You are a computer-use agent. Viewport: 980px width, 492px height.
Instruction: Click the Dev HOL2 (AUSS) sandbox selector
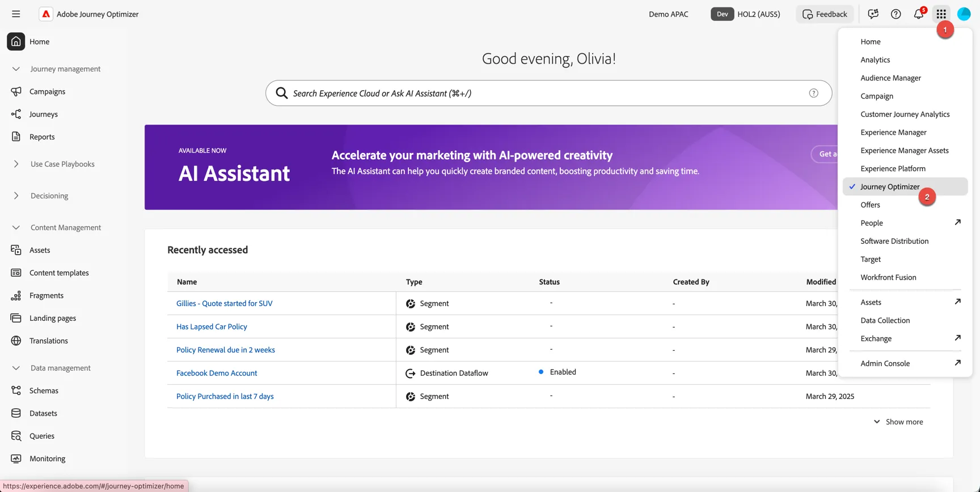[746, 14]
